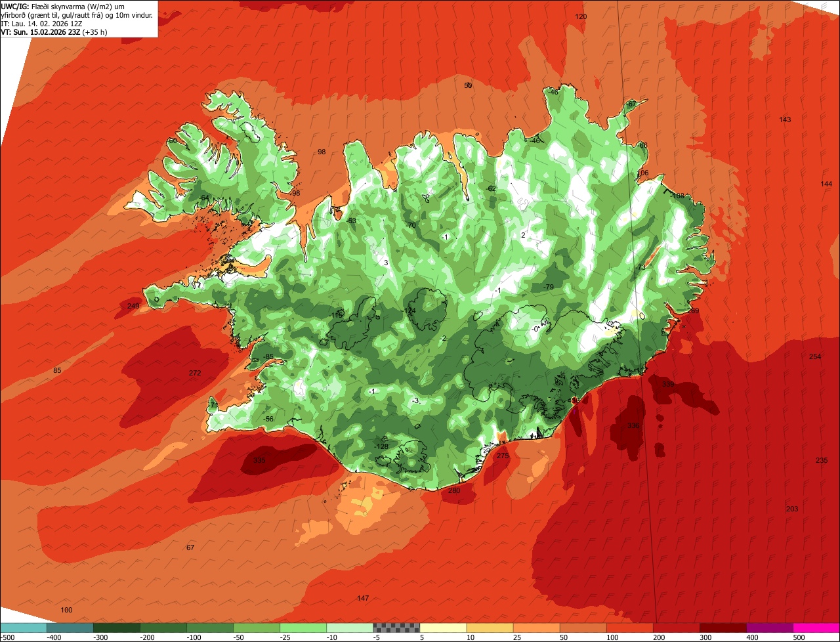Screen dimensions: 840x642
Task: Click the map value "-124"
Action: click(409, 310)
